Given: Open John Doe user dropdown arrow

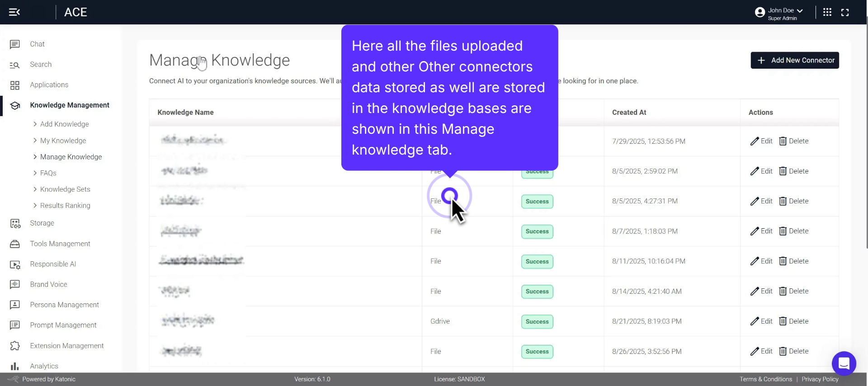Looking at the screenshot, I should [x=800, y=10].
